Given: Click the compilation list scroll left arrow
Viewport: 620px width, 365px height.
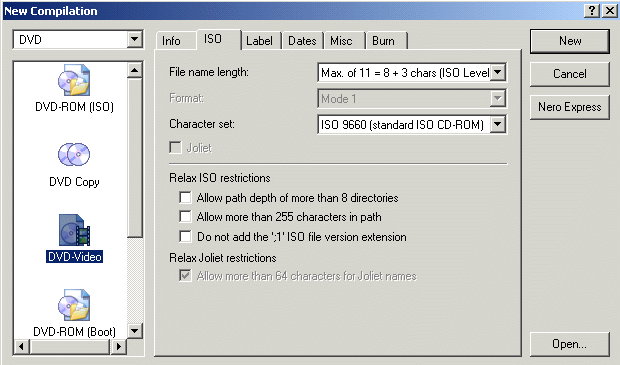Looking at the screenshot, I should [22, 347].
